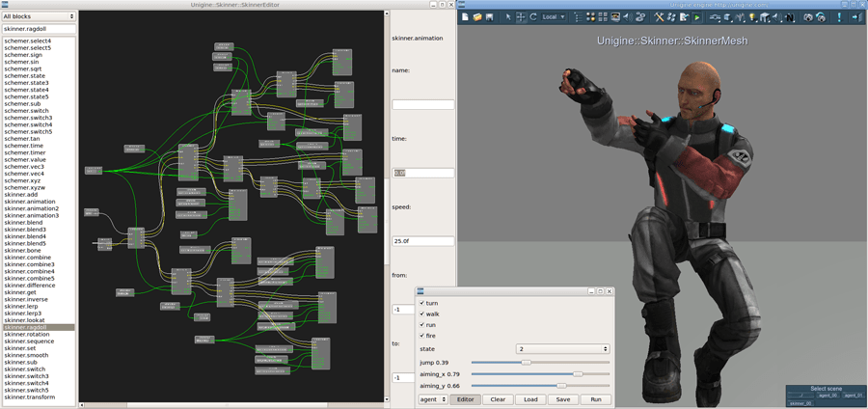Select skinner.blend in the block list
This screenshot has width=868, height=409.
[25, 223]
